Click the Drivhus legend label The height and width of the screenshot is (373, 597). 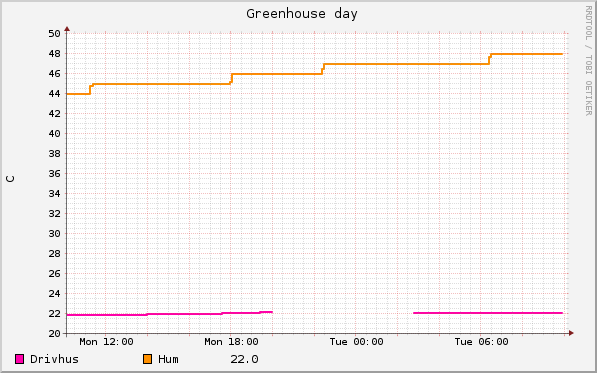(x=54, y=359)
